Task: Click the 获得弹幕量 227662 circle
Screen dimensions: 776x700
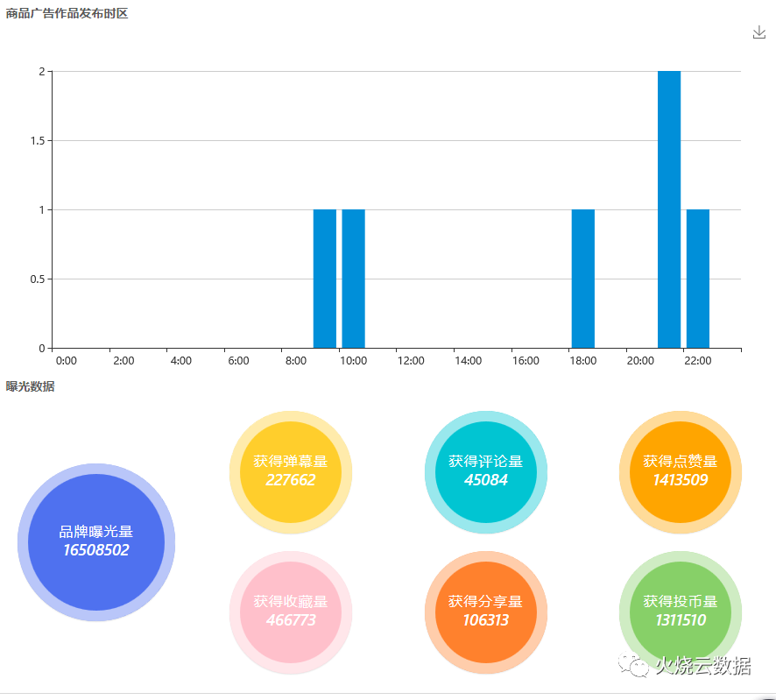Action: coord(291,472)
